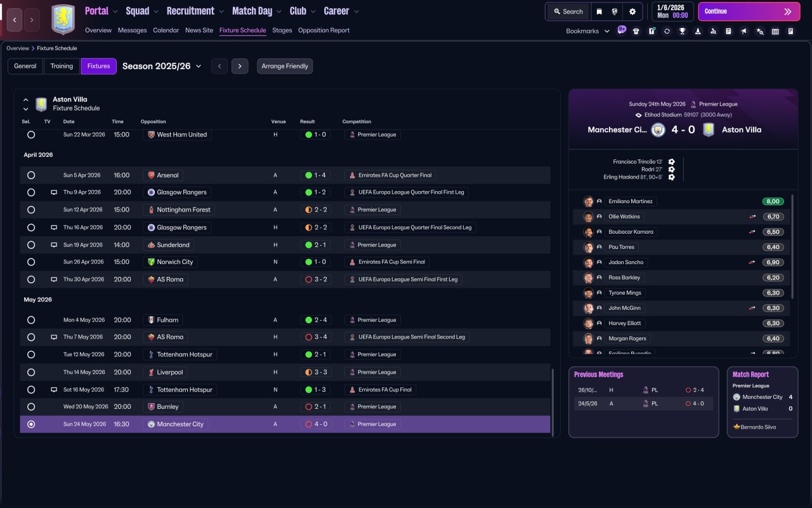Select the West Ham United fixture radio button

tap(31, 135)
